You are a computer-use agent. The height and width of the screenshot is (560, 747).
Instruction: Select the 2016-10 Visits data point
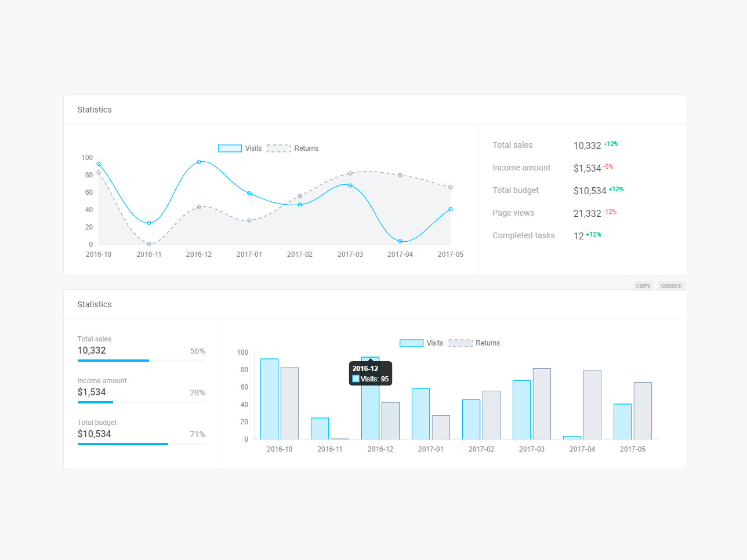coord(99,164)
